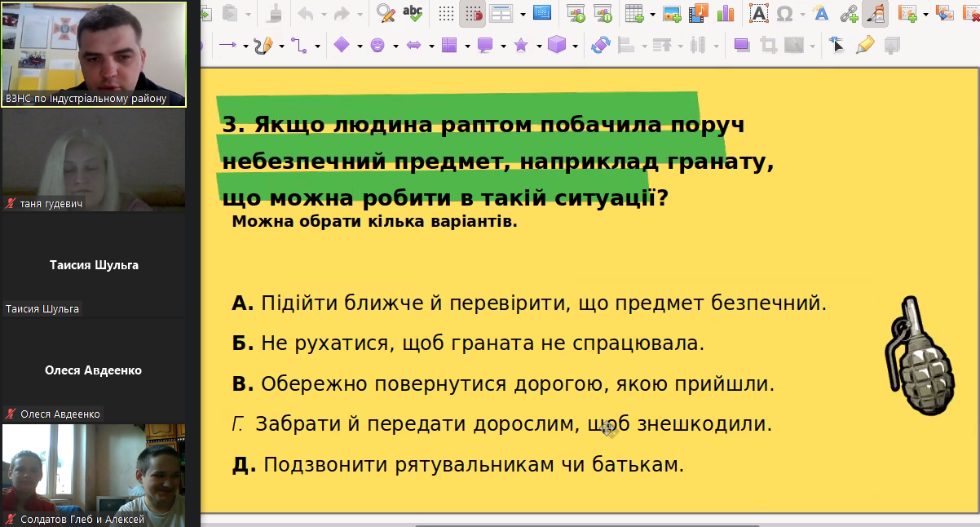Screen dimensions: 980x527
Task: Click answer Б. Не рухатися text
Action: pyautogui.click(x=468, y=343)
